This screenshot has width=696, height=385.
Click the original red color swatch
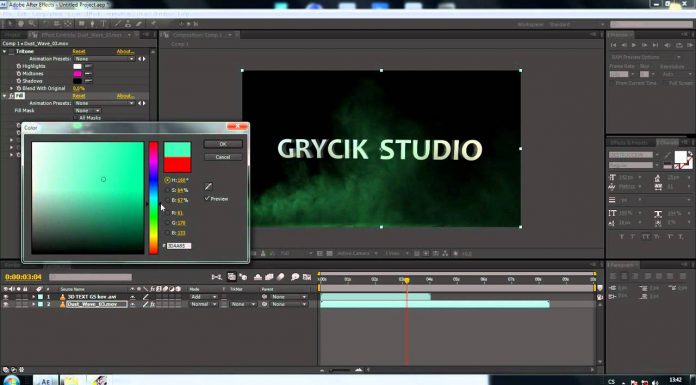click(178, 164)
